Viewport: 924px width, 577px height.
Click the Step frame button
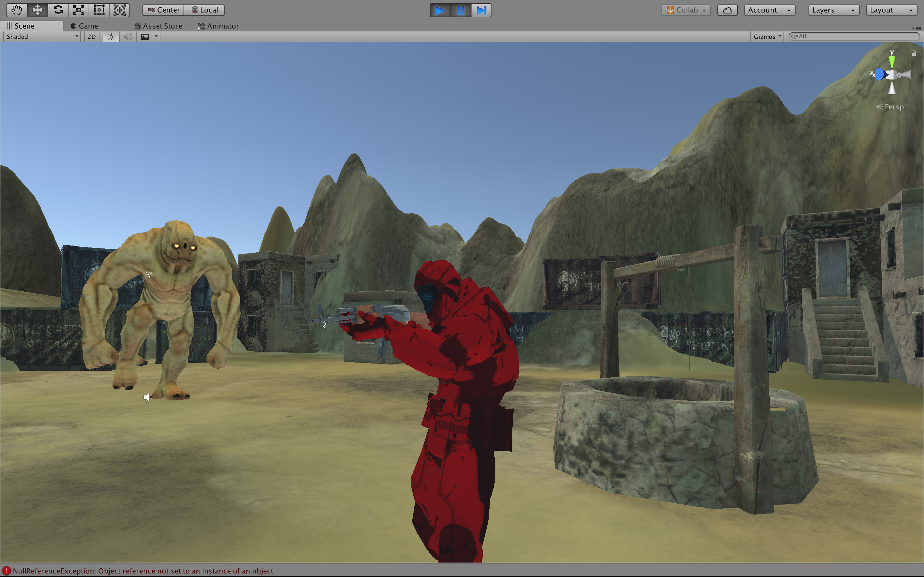pyautogui.click(x=481, y=10)
